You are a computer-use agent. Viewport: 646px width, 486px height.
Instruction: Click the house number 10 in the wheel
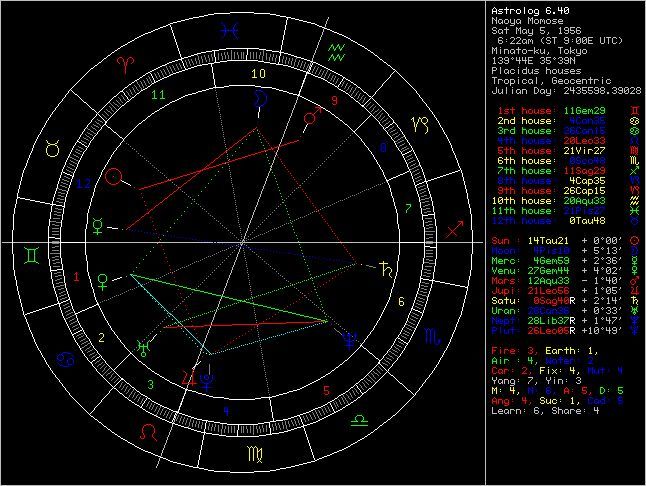258,74
